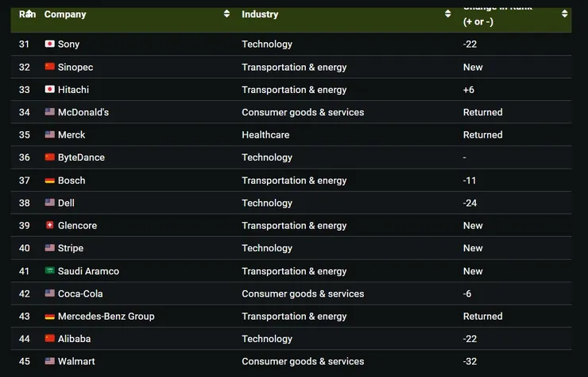
Task: Click US flag beside Walmart
Action: (x=49, y=361)
